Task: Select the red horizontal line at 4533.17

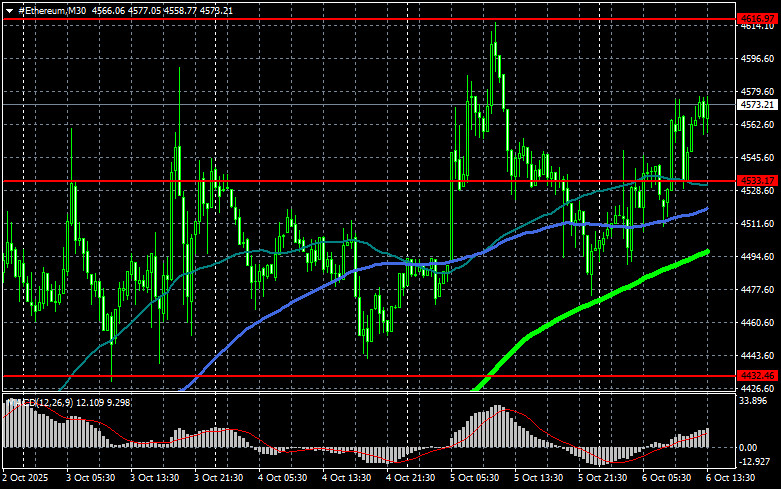Action: pos(300,181)
